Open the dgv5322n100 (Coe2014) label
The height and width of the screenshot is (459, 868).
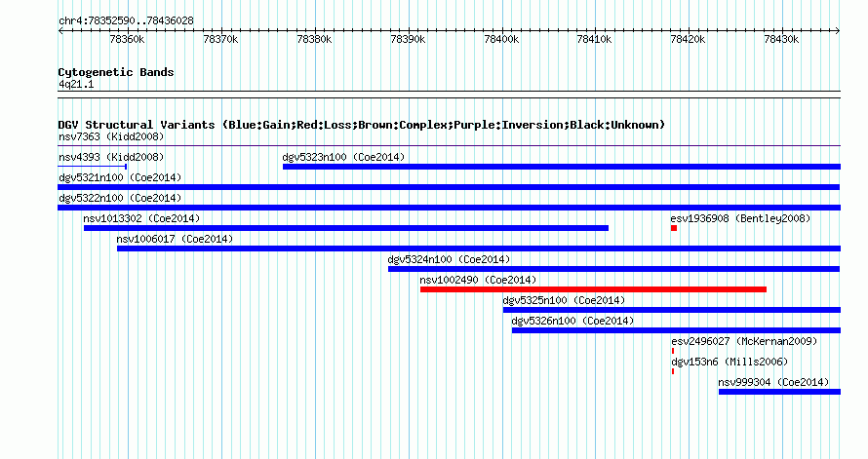pos(120,198)
